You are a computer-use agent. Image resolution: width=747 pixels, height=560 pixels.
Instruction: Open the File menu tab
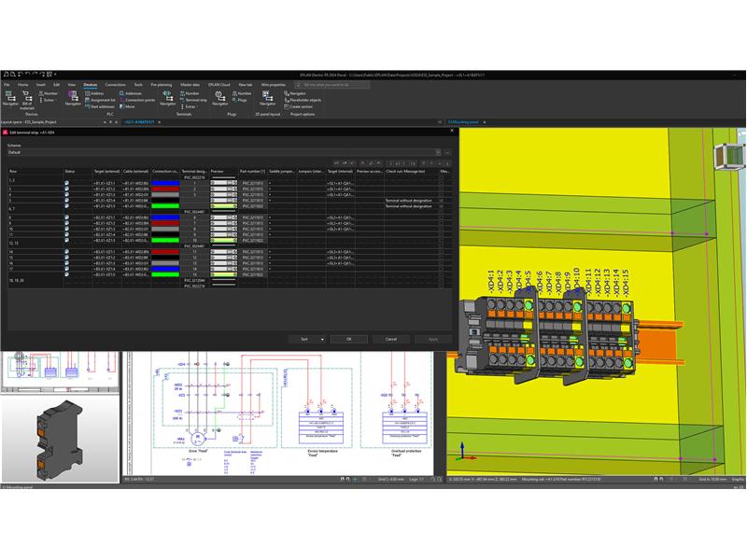7,85
